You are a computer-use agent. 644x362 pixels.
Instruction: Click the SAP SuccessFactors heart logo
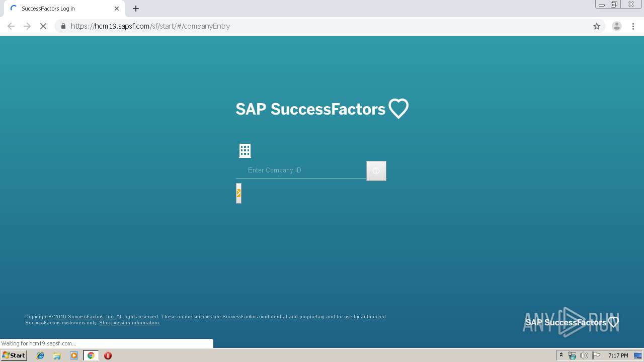tap(322, 109)
